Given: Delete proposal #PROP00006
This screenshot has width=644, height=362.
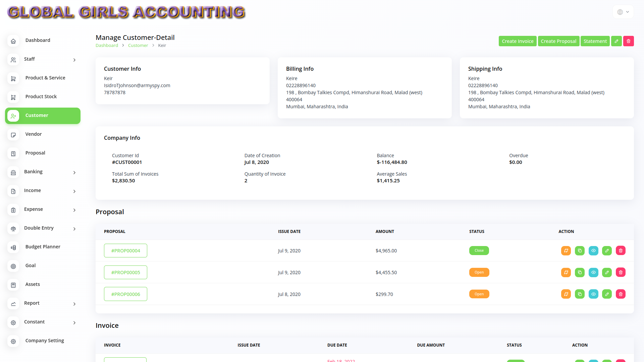Looking at the screenshot, I should [x=621, y=294].
